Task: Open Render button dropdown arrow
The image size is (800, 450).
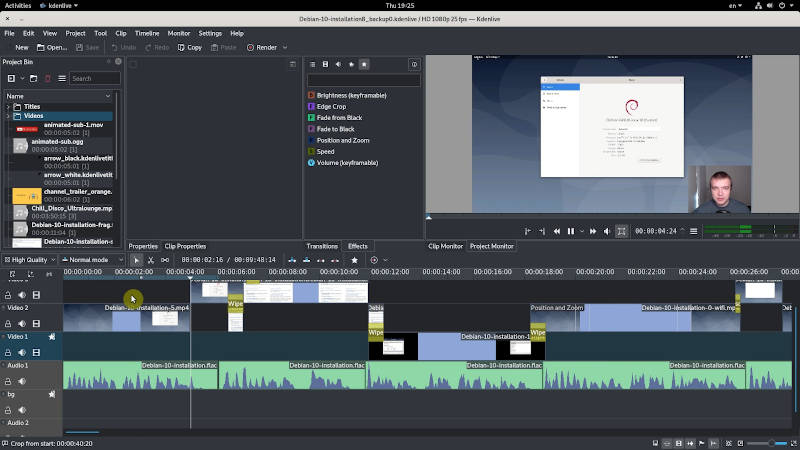Action: 285,47
